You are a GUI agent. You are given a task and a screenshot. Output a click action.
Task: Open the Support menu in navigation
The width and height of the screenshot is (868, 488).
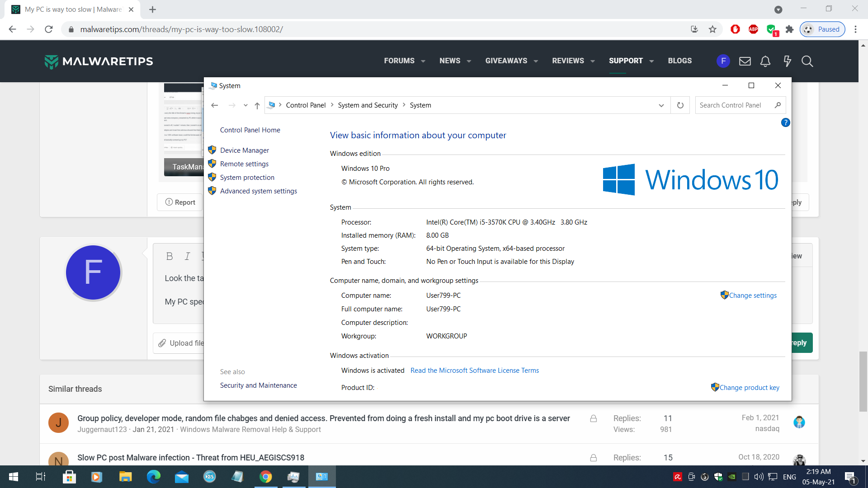(x=626, y=61)
